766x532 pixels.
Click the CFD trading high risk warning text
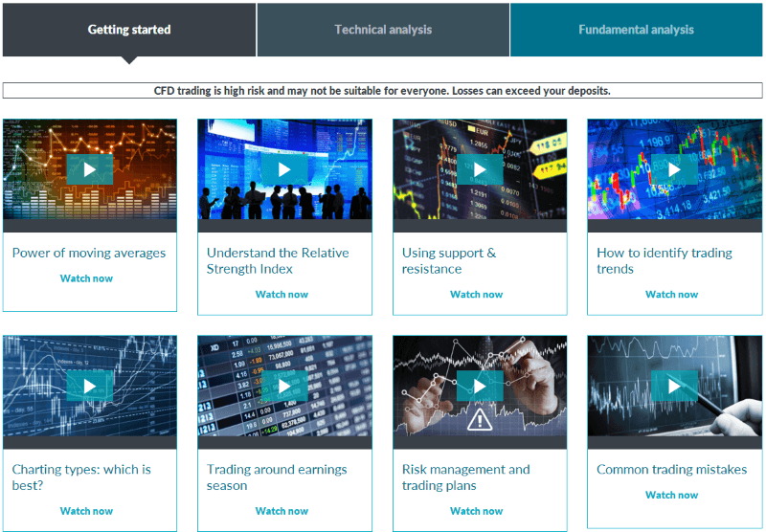(382, 91)
